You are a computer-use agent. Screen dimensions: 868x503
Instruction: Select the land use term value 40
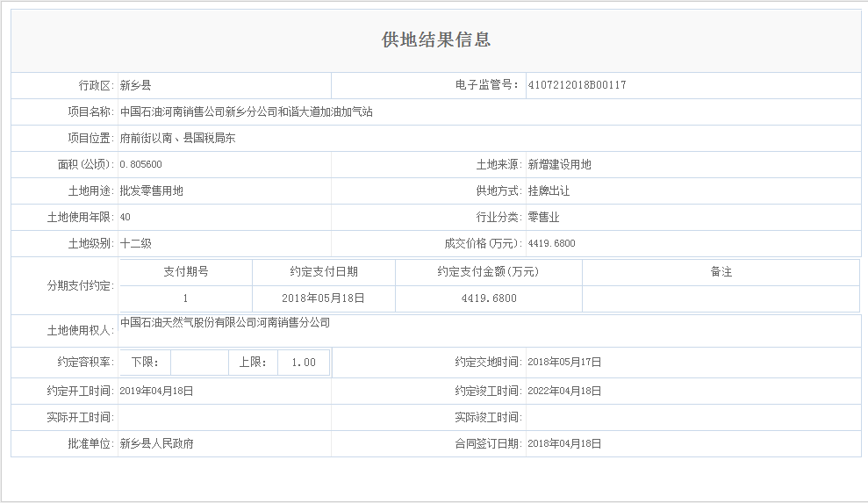click(x=126, y=217)
